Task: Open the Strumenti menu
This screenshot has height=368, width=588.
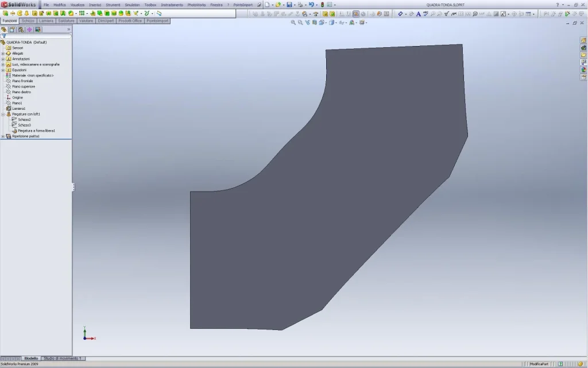Action: pos(113,5)
